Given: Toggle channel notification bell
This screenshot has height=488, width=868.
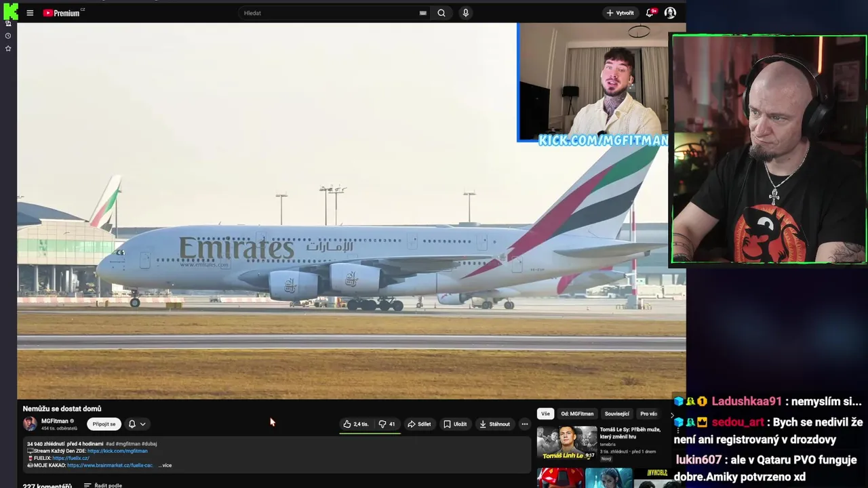Looking at the screenshot, I should click(132, 424).
